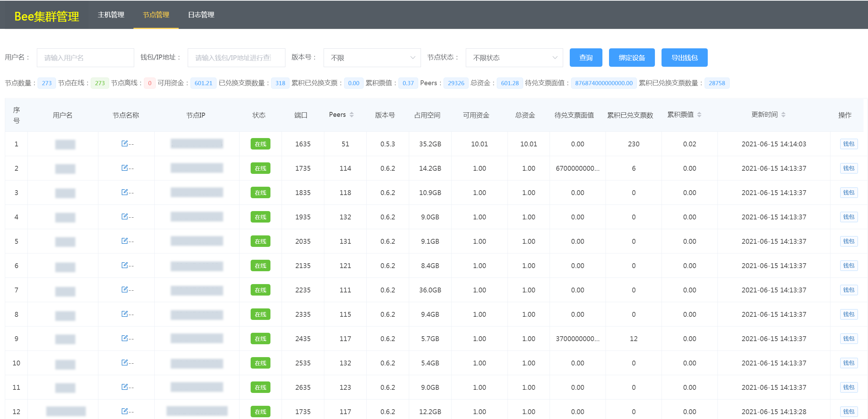868x419 pixels.
Task: Sort table by 更新时间 column arrows
Action: pos(784,115)
